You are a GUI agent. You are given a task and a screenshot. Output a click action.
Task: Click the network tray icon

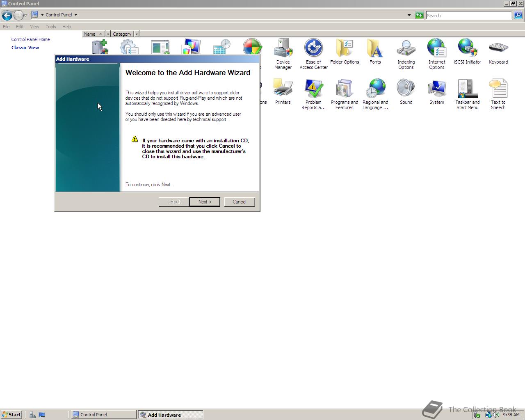[488, 415]
